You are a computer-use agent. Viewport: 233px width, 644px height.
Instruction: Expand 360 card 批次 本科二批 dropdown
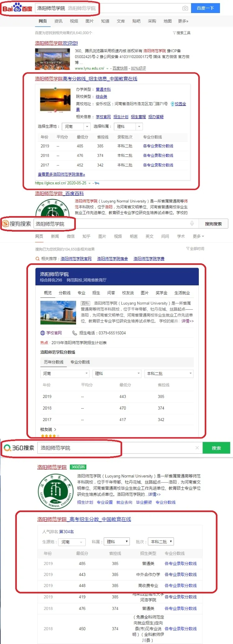pyautogui.click(x=161, y=542)
